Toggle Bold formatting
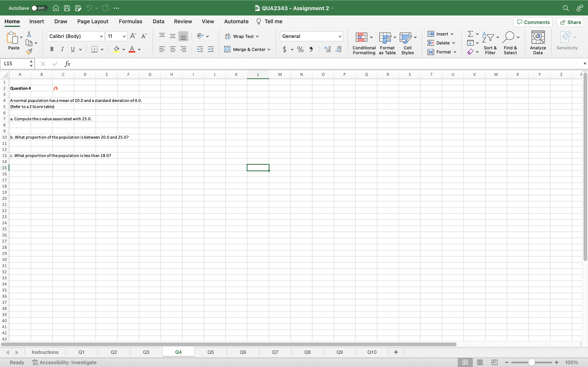588x367 pixels. 52,49
